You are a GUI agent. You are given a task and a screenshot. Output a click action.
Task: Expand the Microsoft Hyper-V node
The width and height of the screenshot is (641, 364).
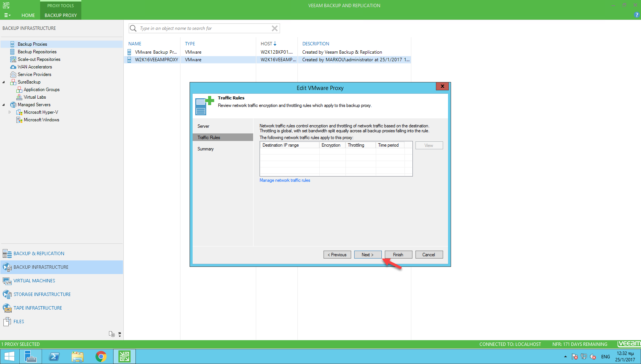pyautogui.click(x=10, y=112)
